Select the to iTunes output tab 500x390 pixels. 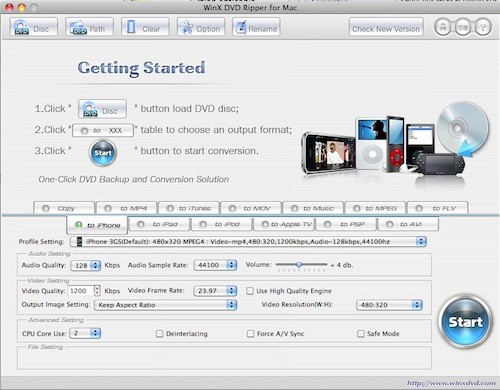coord(189,208)
